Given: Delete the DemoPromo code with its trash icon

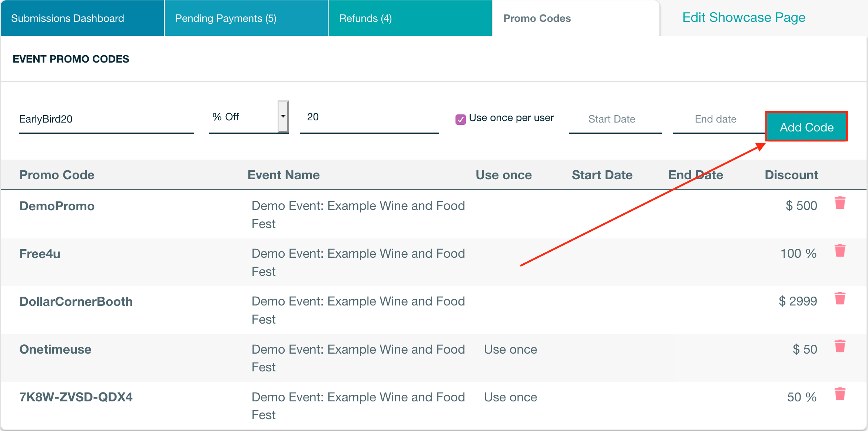Looking at the screenshot, I should tap(840, 203).
